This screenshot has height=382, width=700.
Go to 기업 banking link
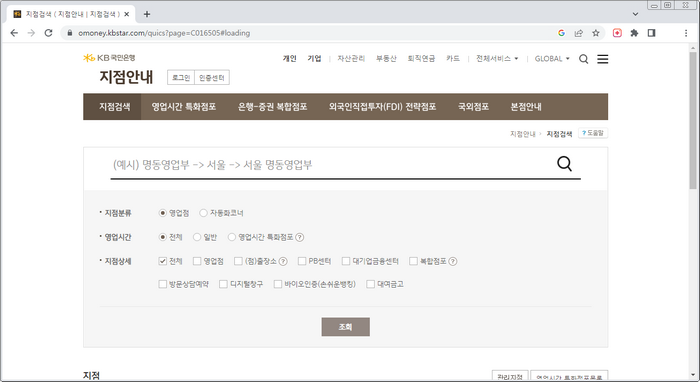(314, 58)
